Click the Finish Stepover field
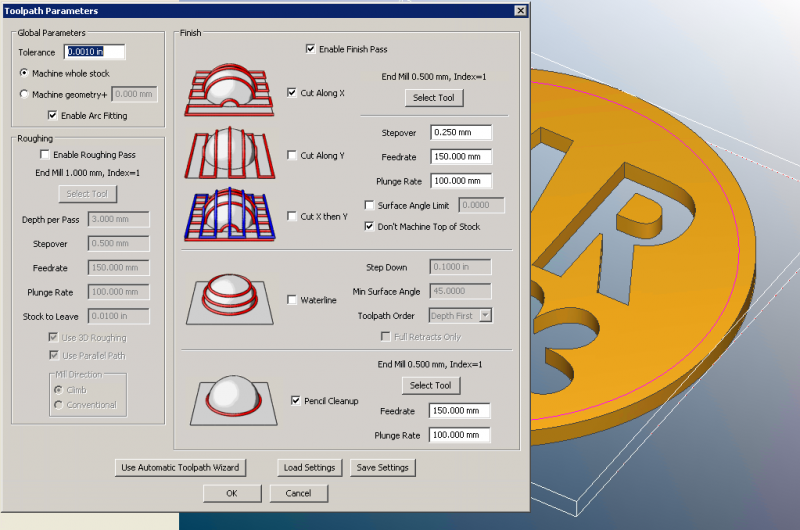The image size is (800, 530). (461, 132)
